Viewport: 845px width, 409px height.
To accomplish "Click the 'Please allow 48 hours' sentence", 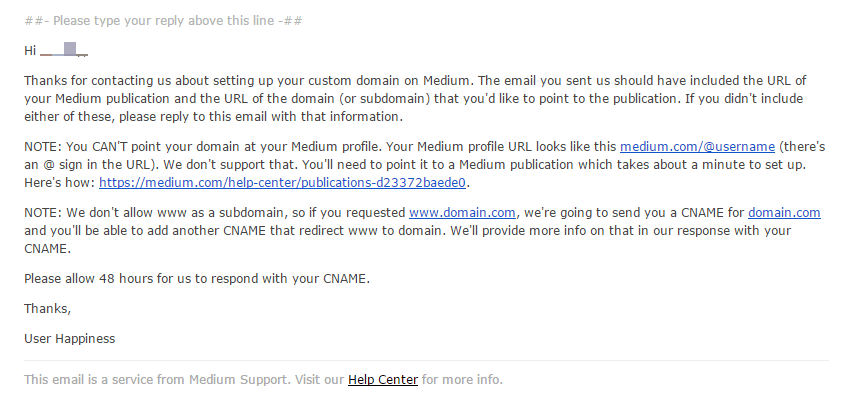I will [197, 279].
